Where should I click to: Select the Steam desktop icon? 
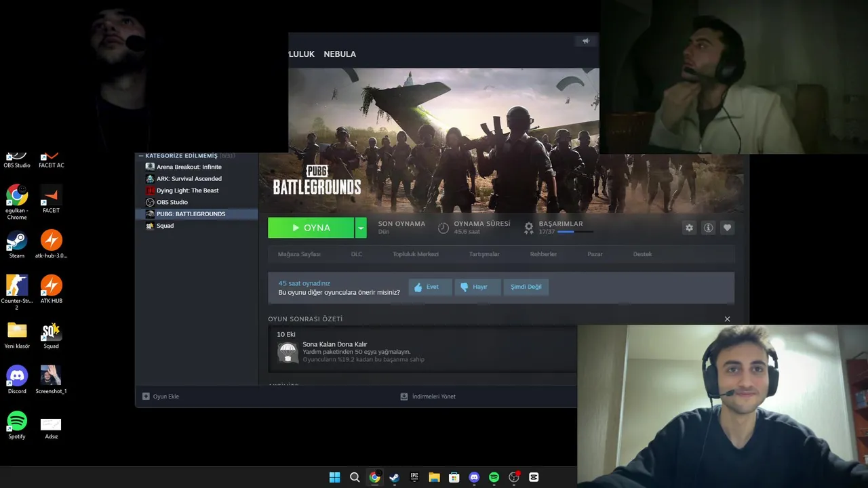pos(17,245)
